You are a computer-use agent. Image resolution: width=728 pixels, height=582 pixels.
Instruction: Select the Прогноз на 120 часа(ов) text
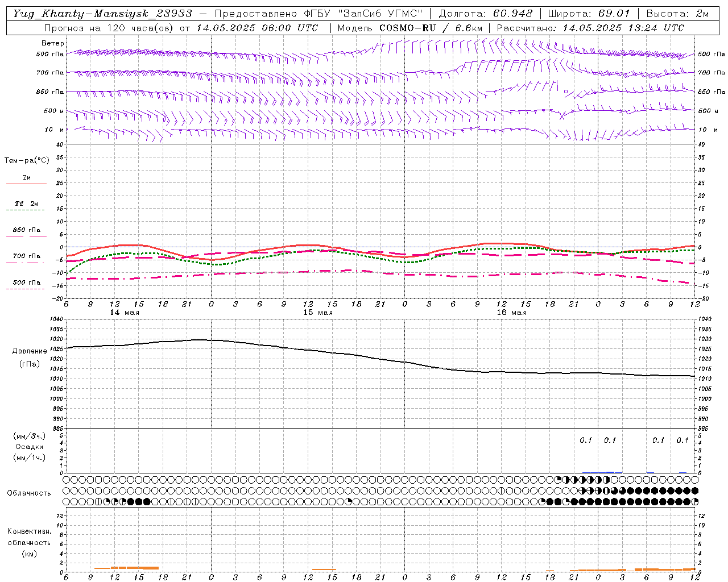(110, 28)
